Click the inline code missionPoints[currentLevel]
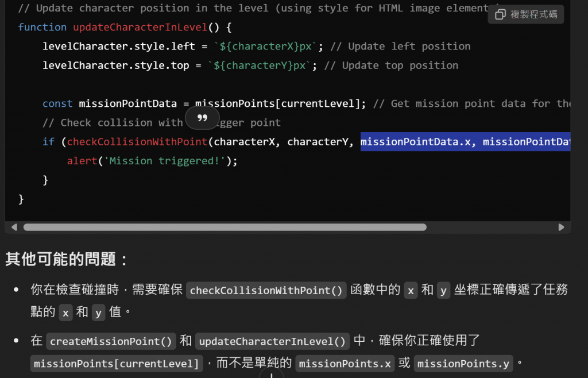The height and width of the screenshot is (378, 588). point(116,364)
